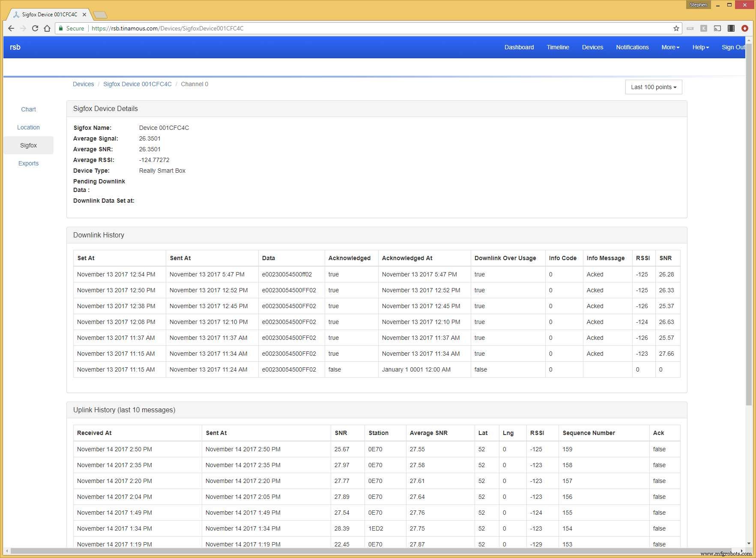Open the Last 100 points dropdown

coord(653,87)
